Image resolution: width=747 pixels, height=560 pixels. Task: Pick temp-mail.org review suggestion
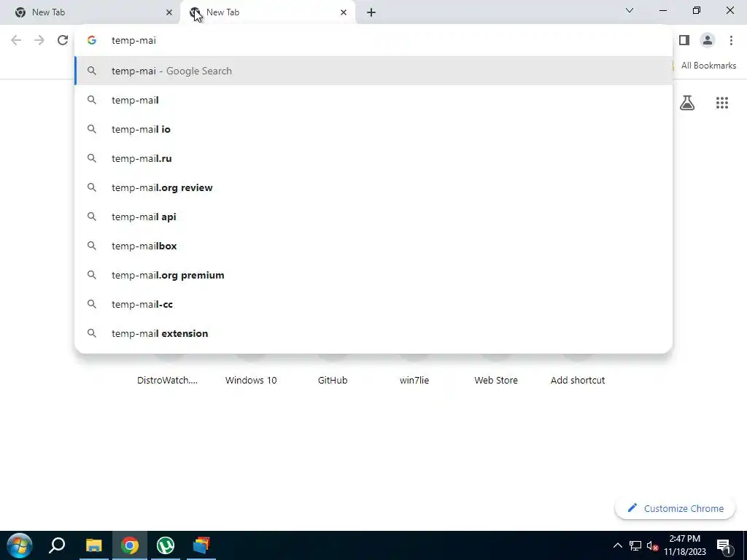click(373, 187)
